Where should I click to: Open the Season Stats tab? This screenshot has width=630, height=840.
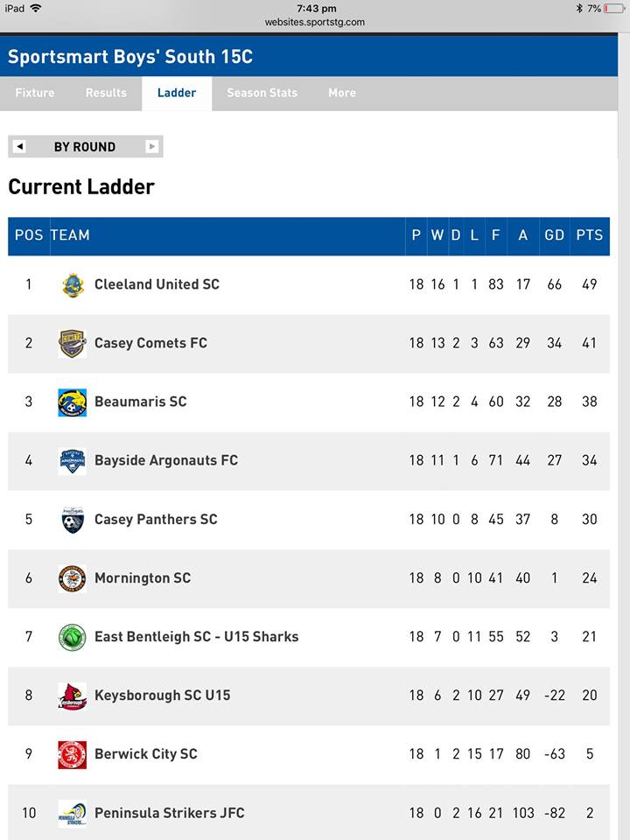[x=262, y=93]
